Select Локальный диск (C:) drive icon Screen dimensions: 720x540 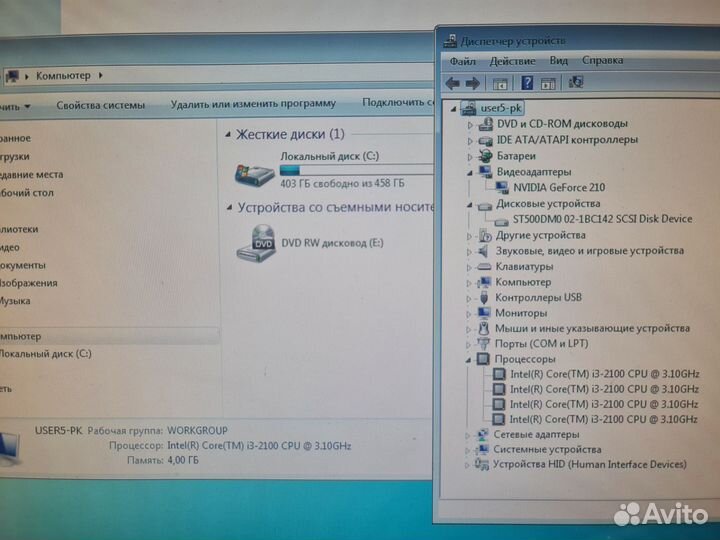(x=254, y=174)
